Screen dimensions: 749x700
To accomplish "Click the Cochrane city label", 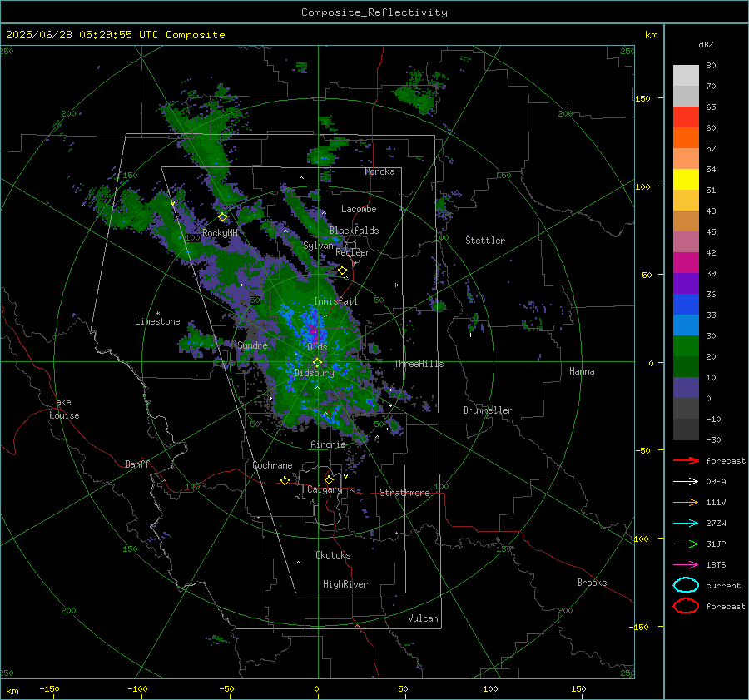I will [x=272, y=465].
